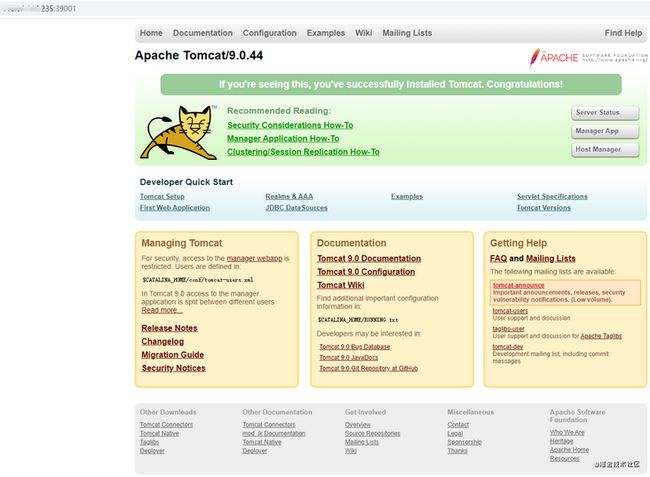Open the tomcat-announce mailing list link
Screen dimensions: 650x477
518,286
